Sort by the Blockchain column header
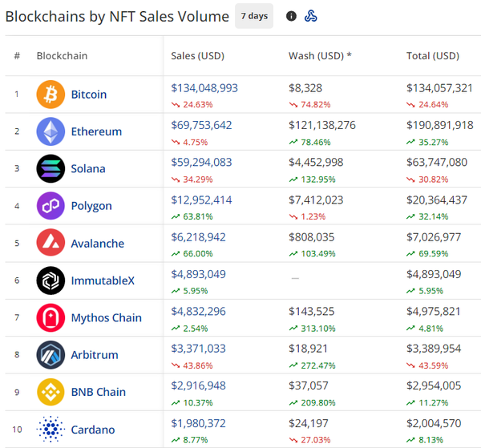 (62, 56)
